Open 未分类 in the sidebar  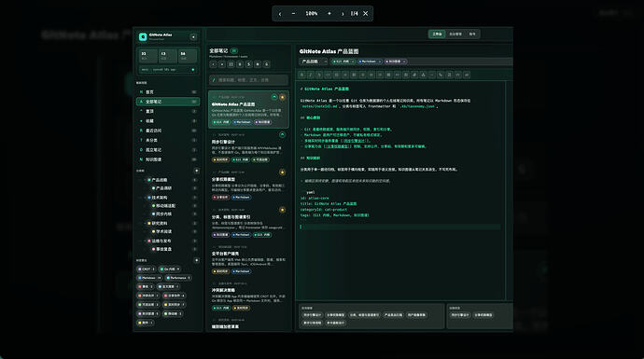(168, 140)
